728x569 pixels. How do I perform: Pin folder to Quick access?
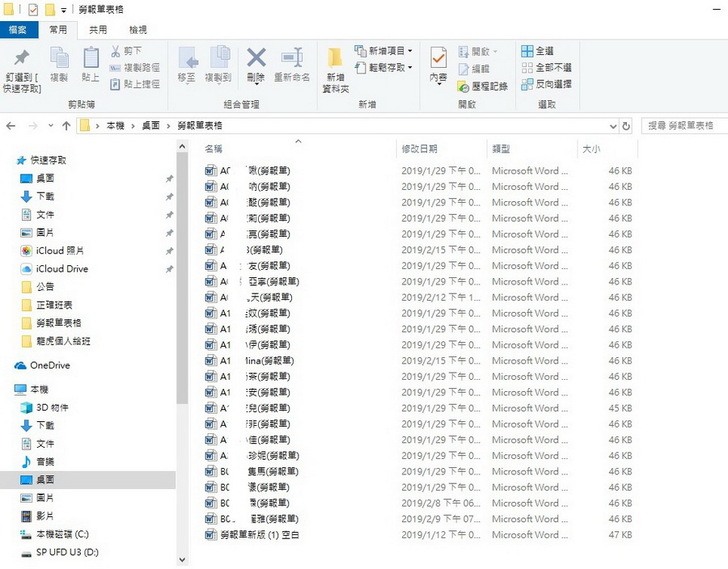pos(22,70)
